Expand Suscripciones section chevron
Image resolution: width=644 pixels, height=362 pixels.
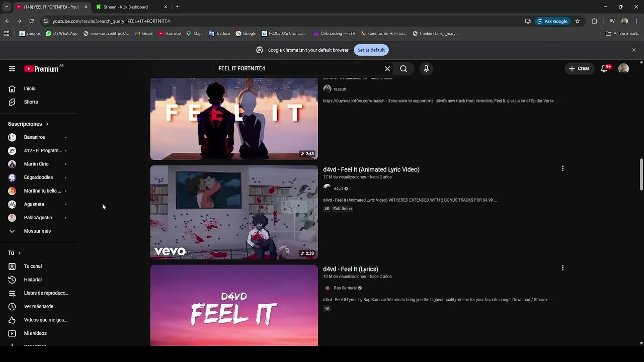click(47, 124)
